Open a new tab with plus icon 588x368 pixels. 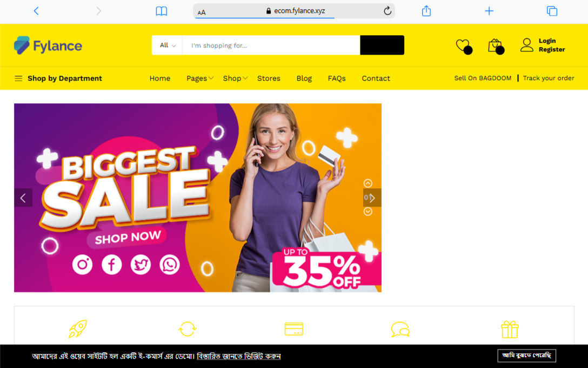point(489,11)
